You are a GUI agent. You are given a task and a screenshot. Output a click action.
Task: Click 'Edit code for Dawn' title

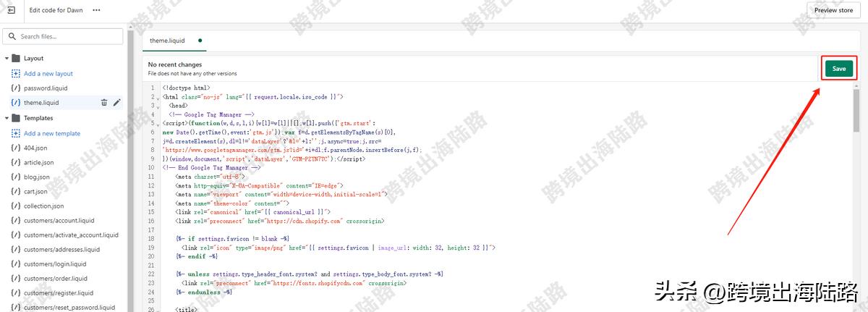[57, 10]
